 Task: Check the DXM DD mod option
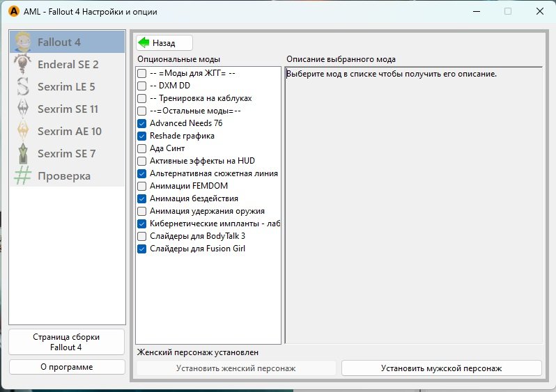[142, 86]
